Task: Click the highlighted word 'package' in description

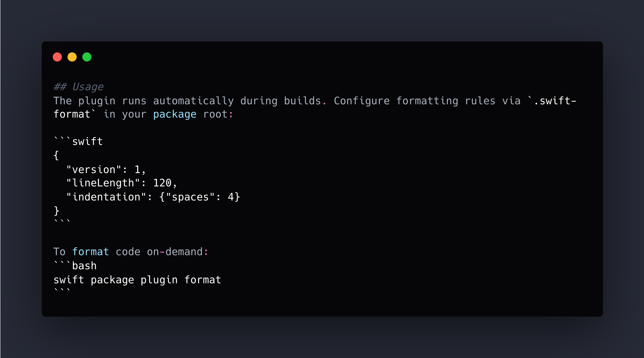Action: pyautogui.click(x=174, y=114)
